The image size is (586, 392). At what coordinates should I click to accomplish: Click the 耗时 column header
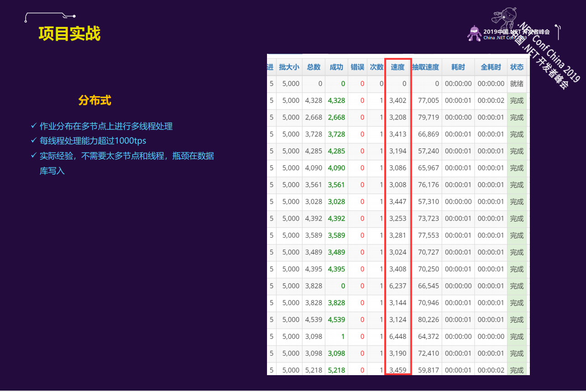point(458,67)
